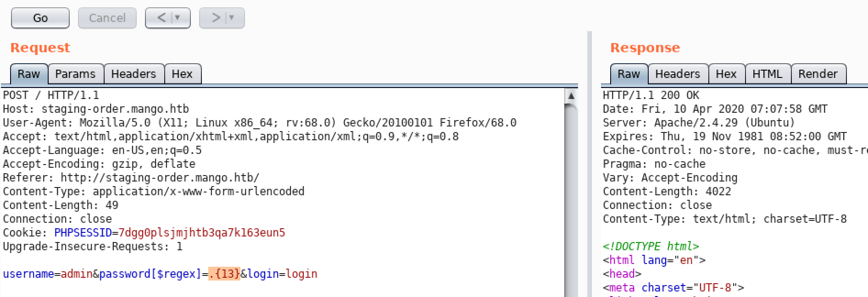Open the forward history dropdown arrow
The width and height of the screenshot is (868, 297).
point(232,18)
